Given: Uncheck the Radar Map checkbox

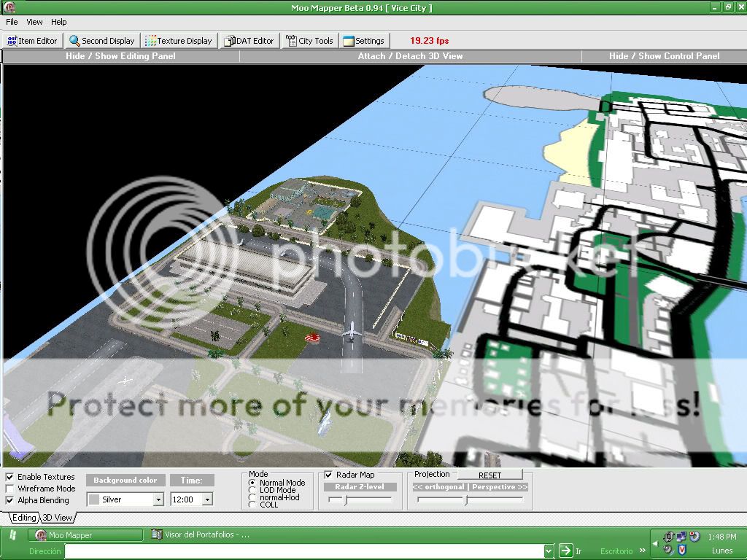Looking at the screenshot, I should point(328,475).
